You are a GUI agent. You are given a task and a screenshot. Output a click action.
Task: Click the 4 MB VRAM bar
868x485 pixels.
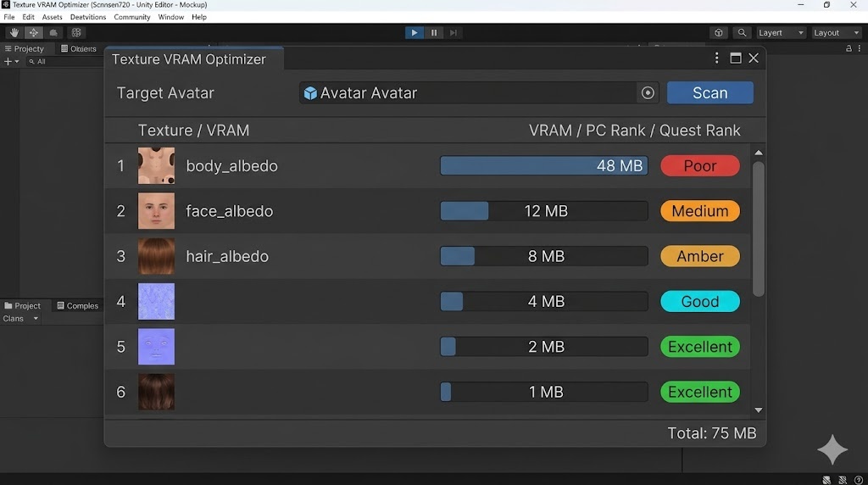[x=544, y=302]
